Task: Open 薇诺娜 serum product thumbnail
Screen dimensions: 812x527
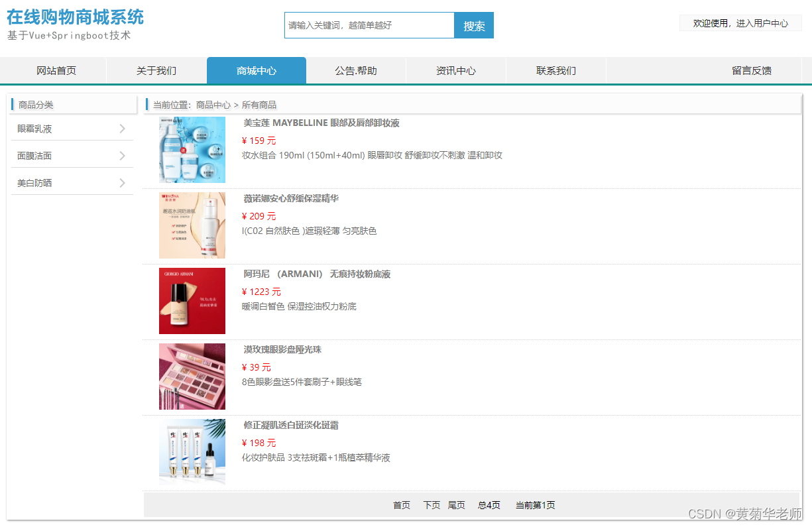Action: (x=192, y=225)
